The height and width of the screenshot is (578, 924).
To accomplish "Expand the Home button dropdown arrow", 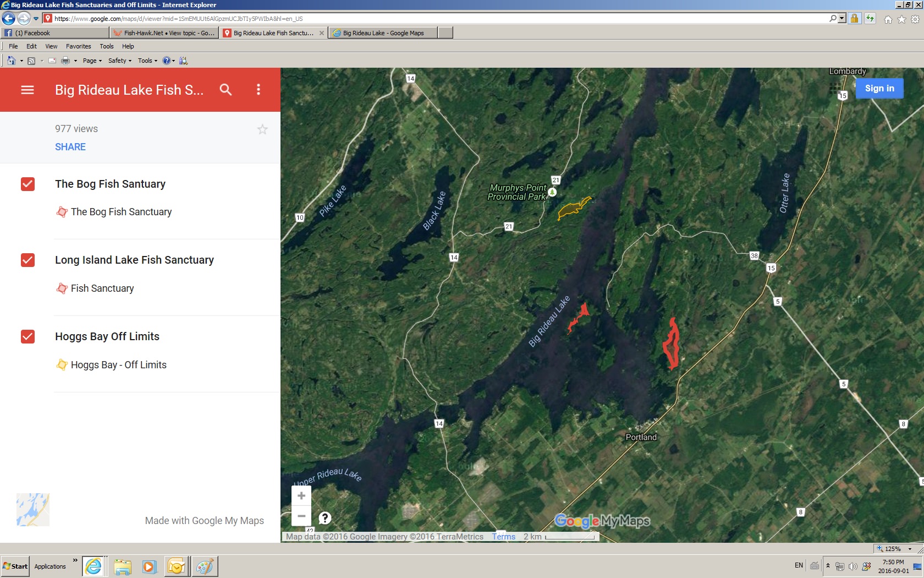I will pos(21,61).
